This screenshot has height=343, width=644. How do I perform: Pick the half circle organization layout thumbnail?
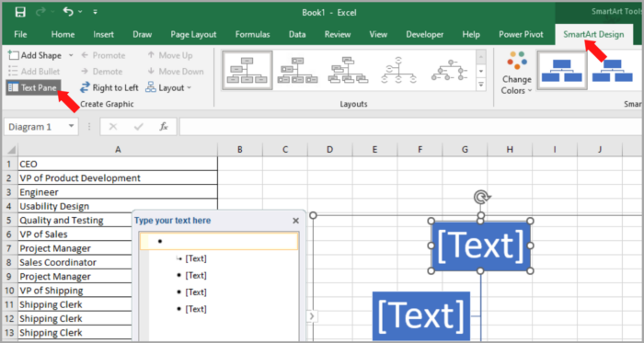[398, 71]
